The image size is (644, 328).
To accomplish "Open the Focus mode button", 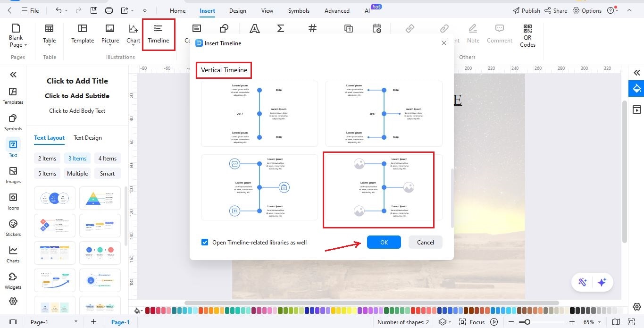I will click(x=472, y=322).
